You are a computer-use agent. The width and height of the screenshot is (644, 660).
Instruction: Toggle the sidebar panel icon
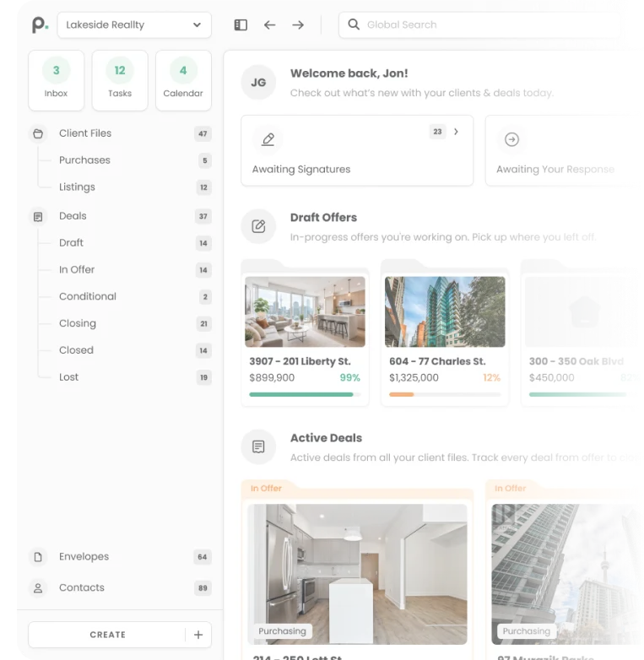pos(241,25)
